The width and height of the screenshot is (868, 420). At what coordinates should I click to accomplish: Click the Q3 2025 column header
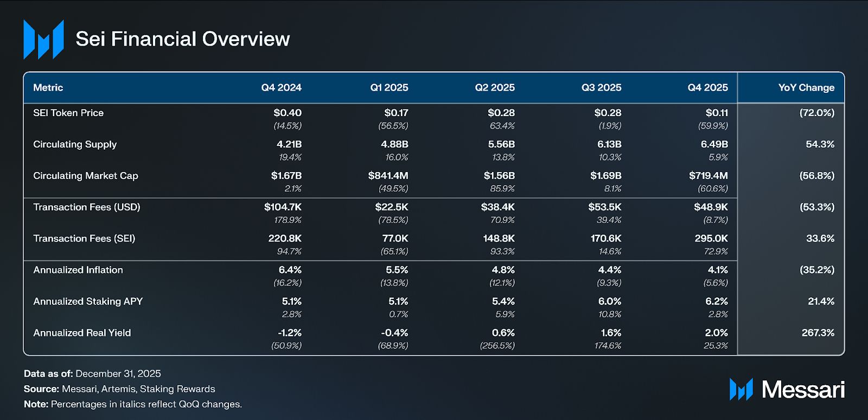click(602, 87)
